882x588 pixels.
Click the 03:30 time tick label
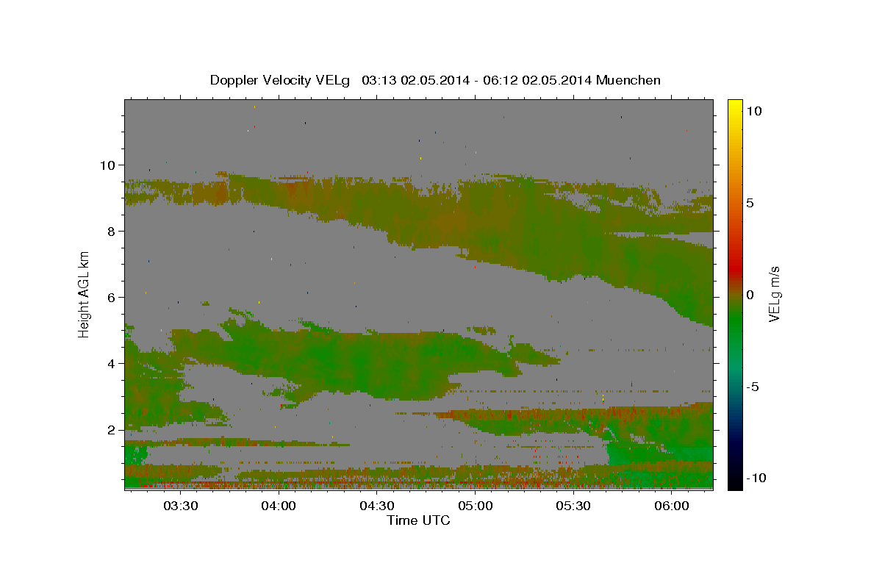(x=180, y=506)
